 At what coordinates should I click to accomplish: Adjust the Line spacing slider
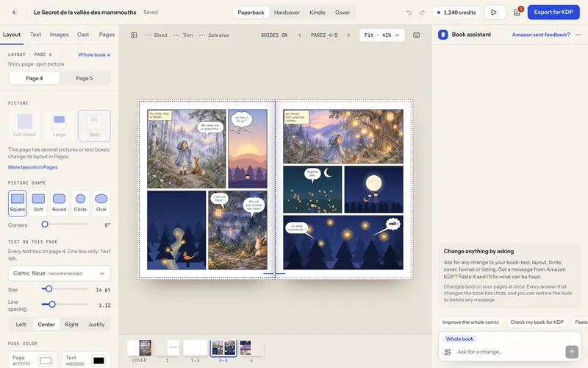click(x=52, y=304)
